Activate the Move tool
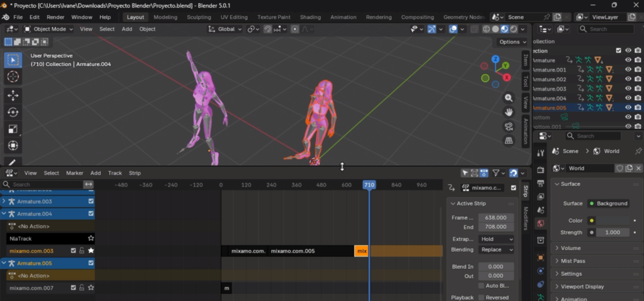The height and width of the screenshot is (301, 644). (x=13, y=96)
